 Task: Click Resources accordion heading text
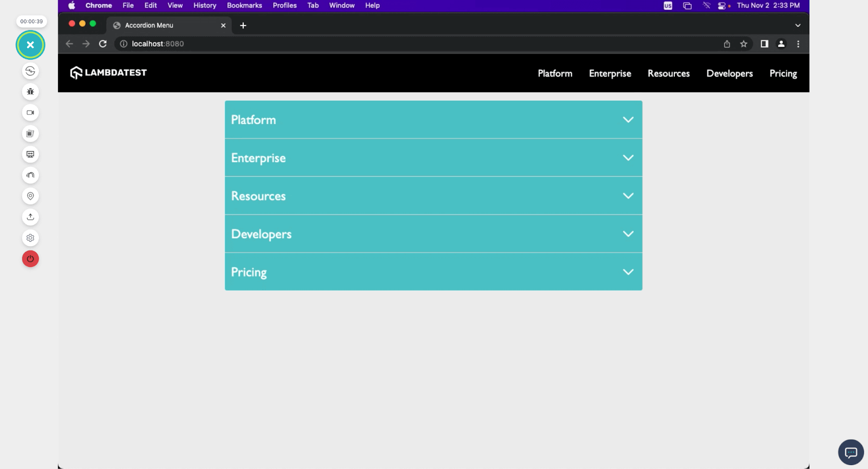click(258, 196)
